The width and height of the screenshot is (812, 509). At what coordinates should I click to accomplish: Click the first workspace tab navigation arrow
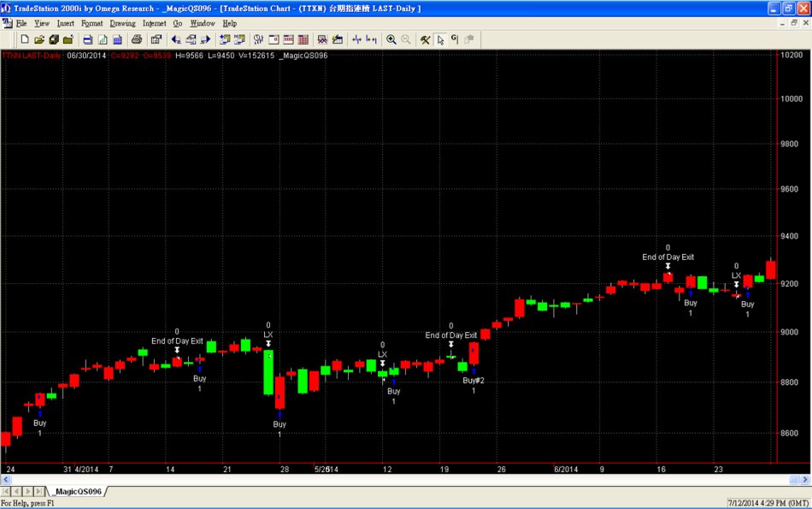[7, 492]
